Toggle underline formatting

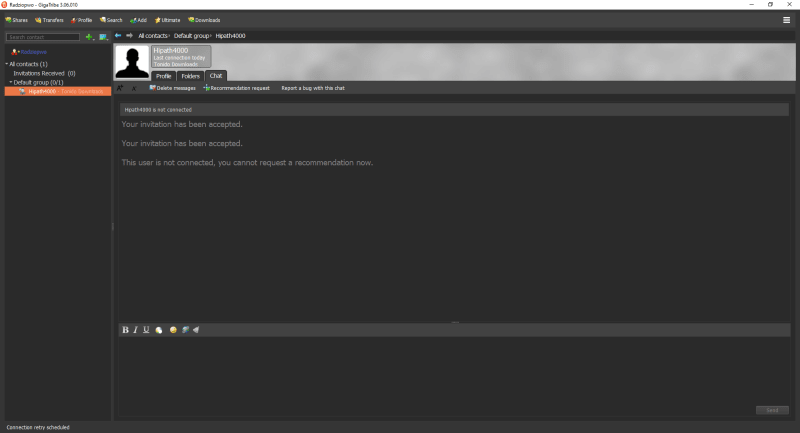tap(146, 330)
